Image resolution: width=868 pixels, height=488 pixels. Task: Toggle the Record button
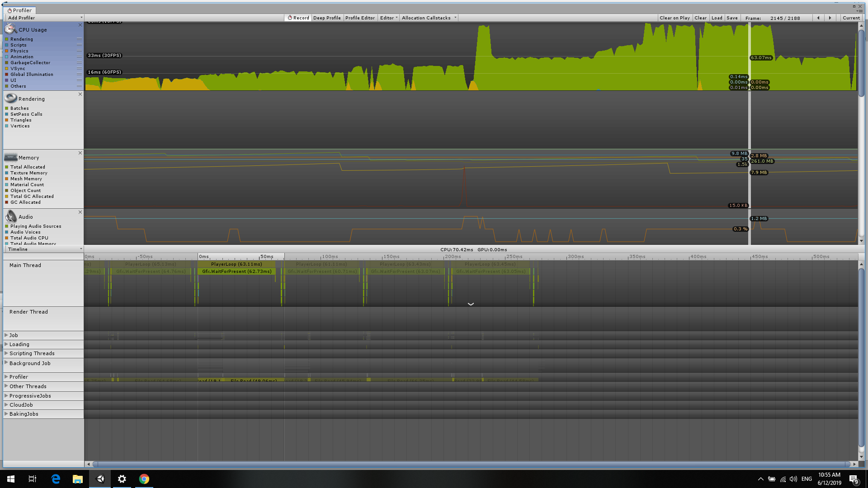tap(298, 18)
